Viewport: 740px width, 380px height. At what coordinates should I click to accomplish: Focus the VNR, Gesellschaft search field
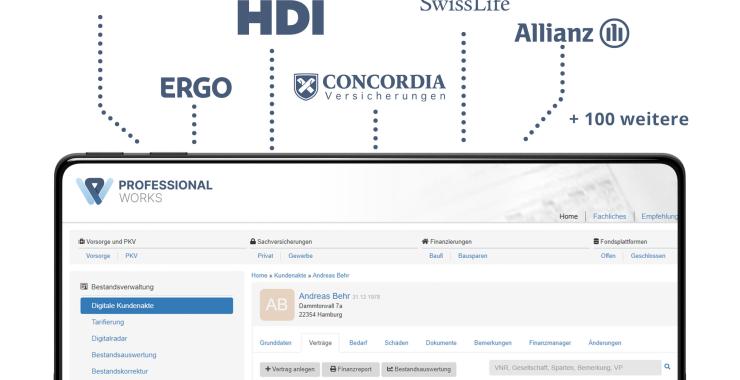pos(575,368)
